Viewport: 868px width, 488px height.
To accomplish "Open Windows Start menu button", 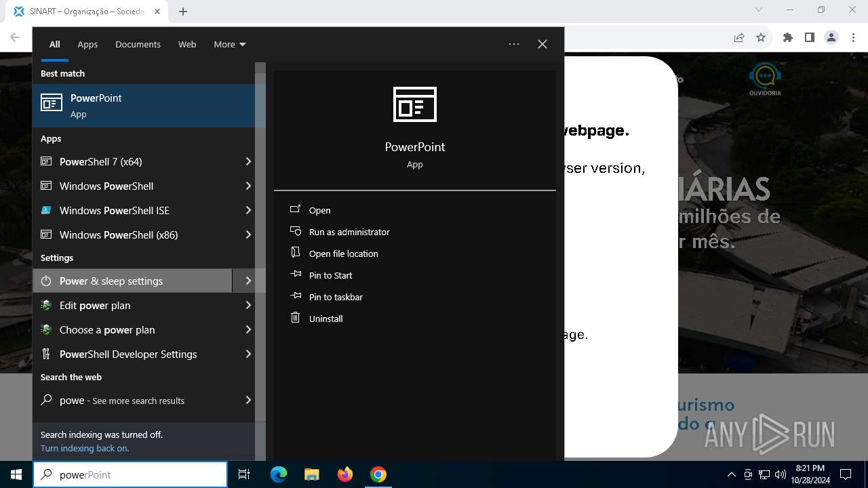I will click(x=16, y=474).
